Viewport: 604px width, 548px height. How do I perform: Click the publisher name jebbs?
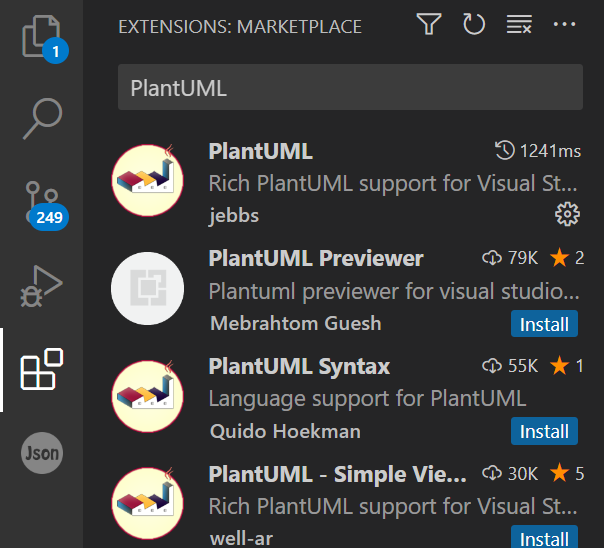point(234,216)
